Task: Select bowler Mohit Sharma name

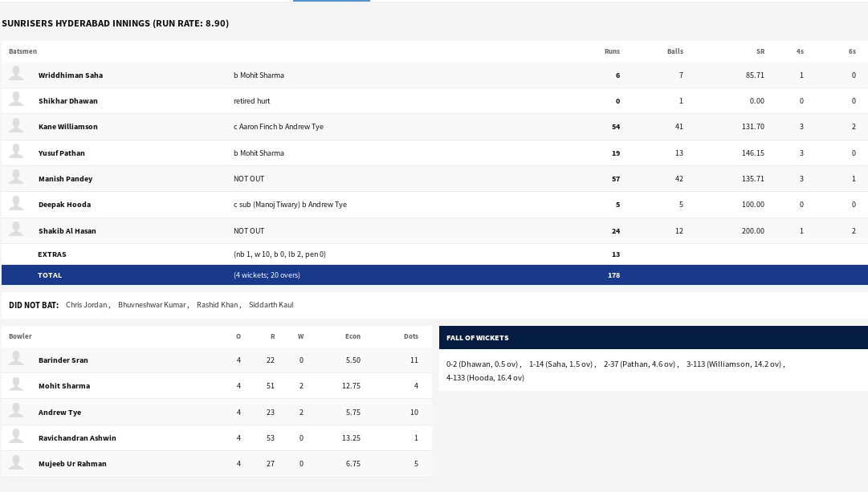Action: [63, 386]
